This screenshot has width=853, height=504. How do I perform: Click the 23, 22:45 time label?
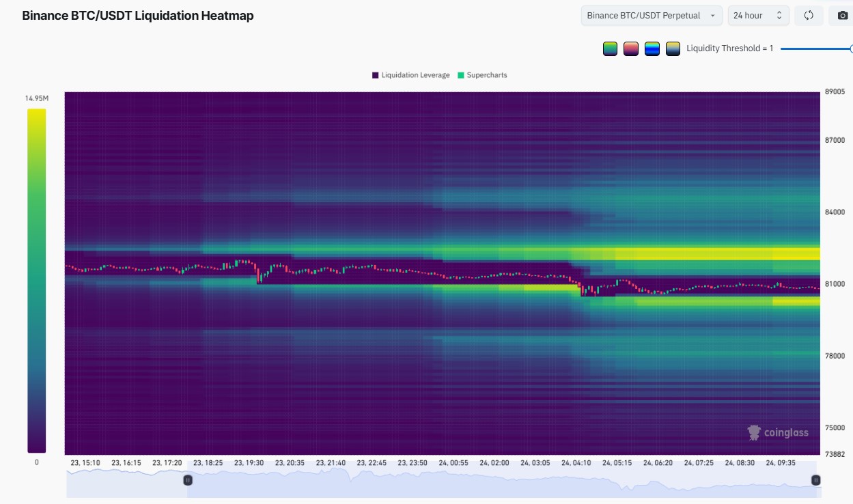[x=372, y=463]
